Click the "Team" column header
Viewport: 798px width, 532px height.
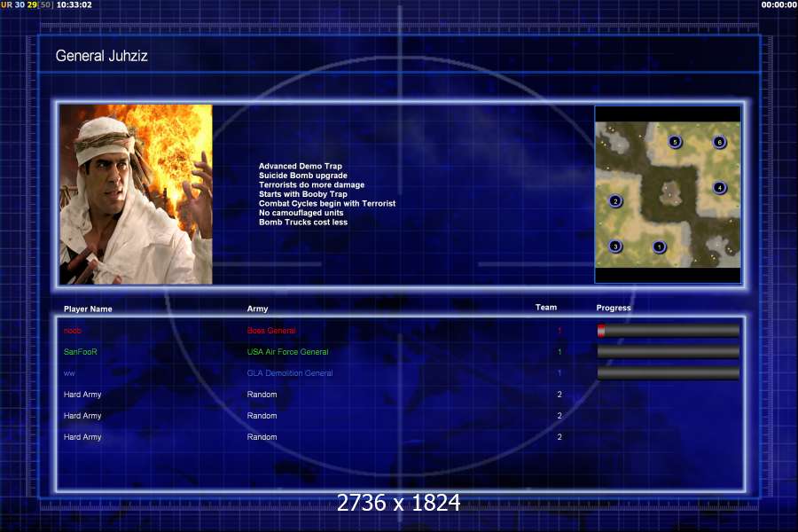546,307
